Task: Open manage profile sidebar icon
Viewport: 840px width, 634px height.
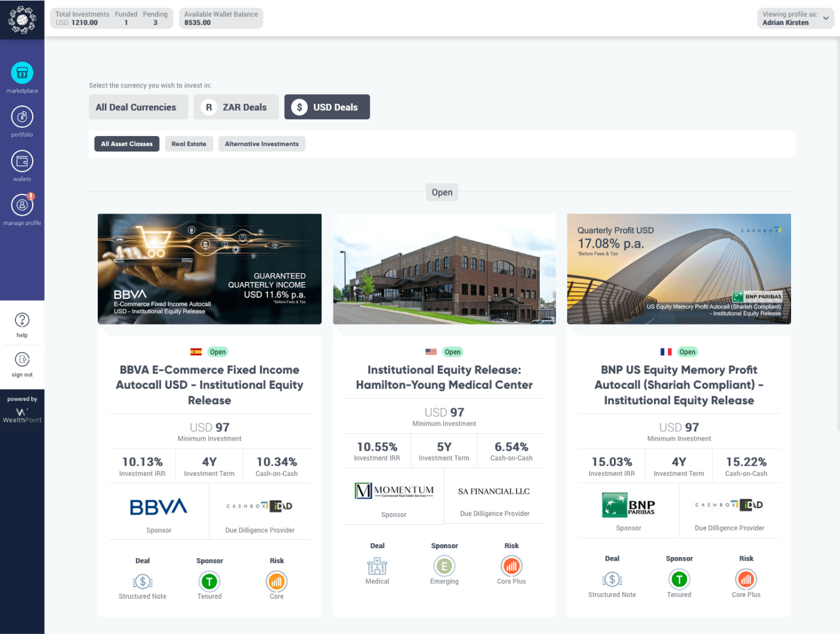Action: (22, 205)
